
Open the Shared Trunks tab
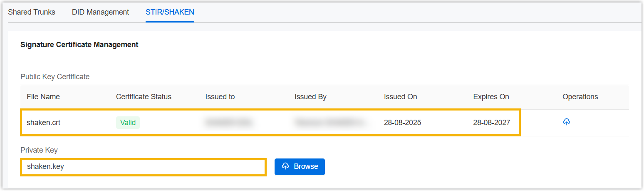coord(32,12)
